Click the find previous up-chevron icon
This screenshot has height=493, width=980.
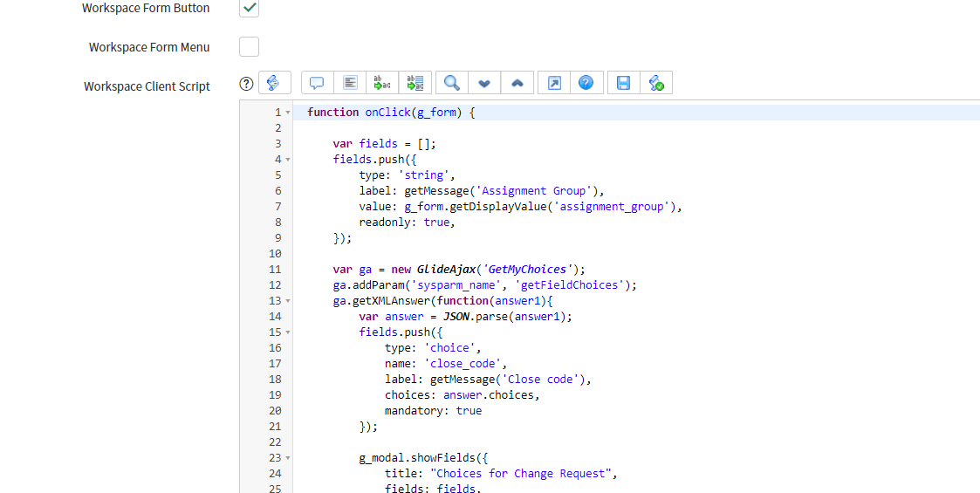pyautogui.click(x=517, y=83)
